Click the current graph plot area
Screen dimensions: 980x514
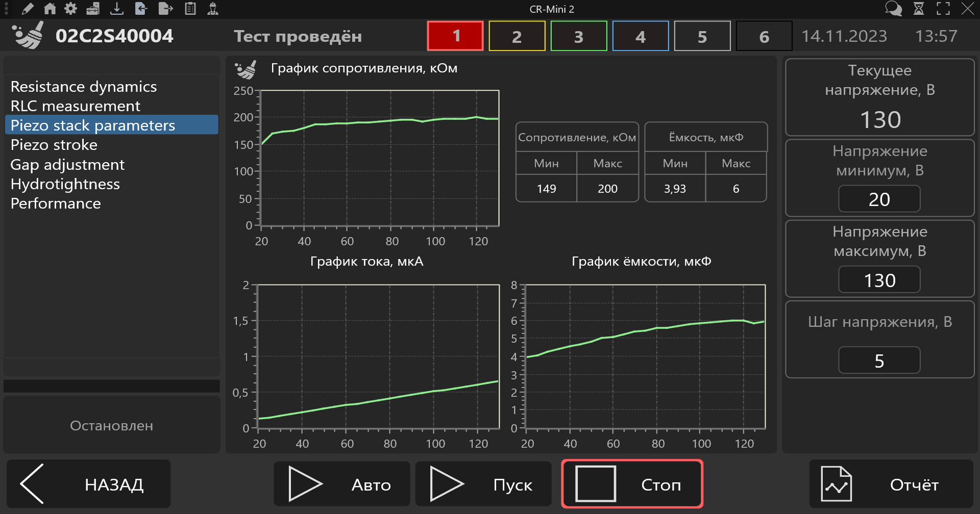[378, 356]
